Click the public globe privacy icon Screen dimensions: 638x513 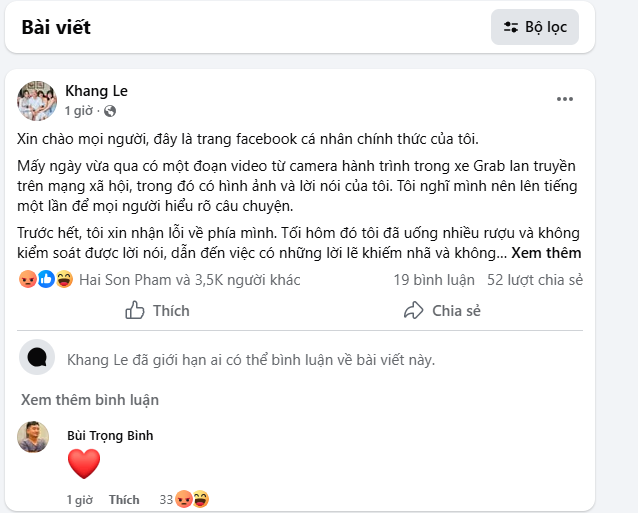[110, 111]
